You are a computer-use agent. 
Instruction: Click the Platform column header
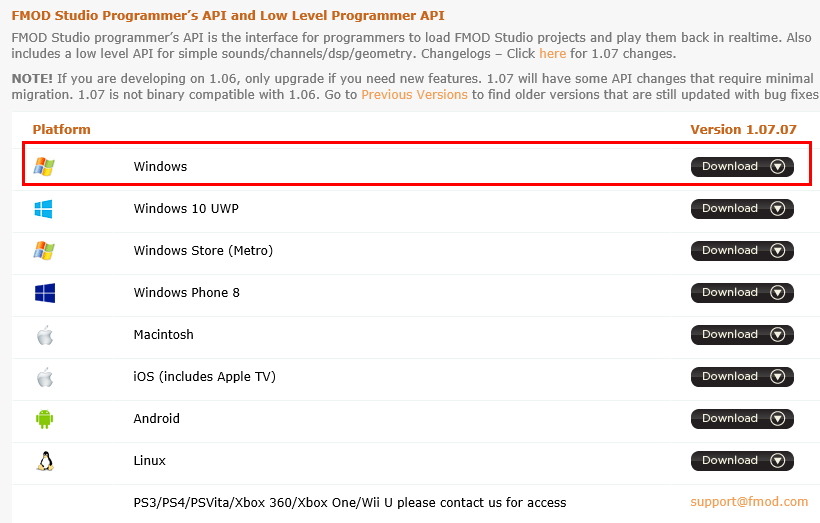[61, 130]
